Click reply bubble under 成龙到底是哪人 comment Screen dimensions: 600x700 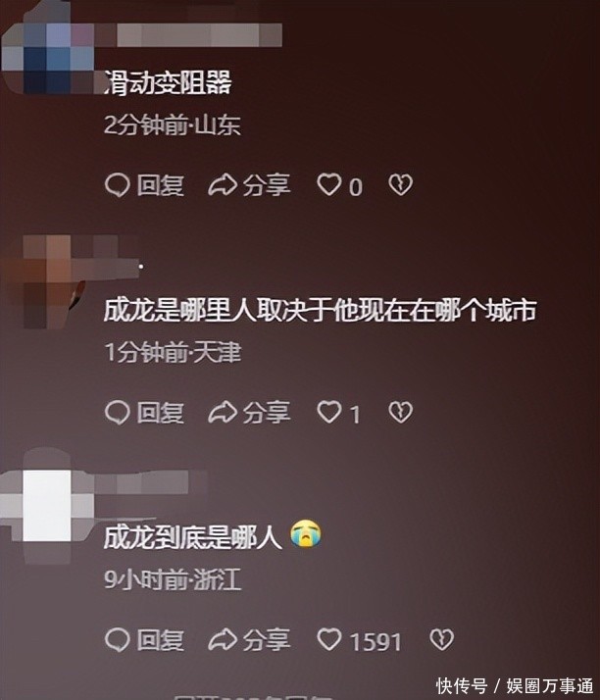coord(118,640)
